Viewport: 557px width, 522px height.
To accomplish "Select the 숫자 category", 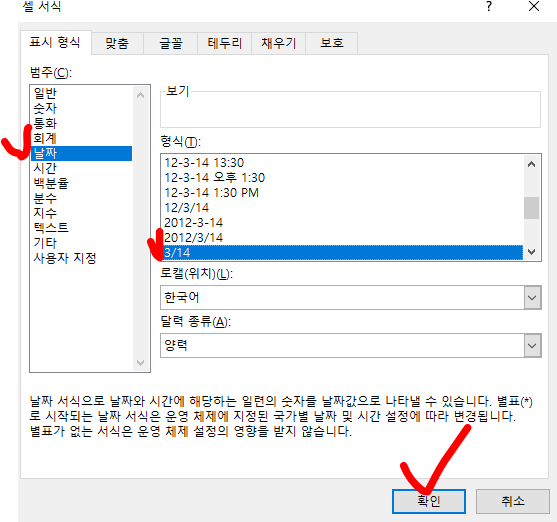I will coord(81,108).
